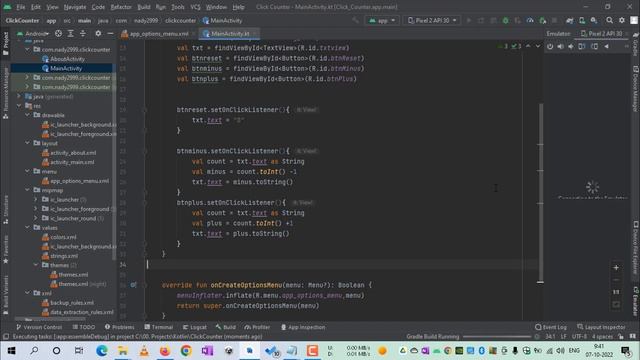Expand the ic_launcher_round mipmap node
This screenshot has width=640, height=360.
click(x=36, y=218)
